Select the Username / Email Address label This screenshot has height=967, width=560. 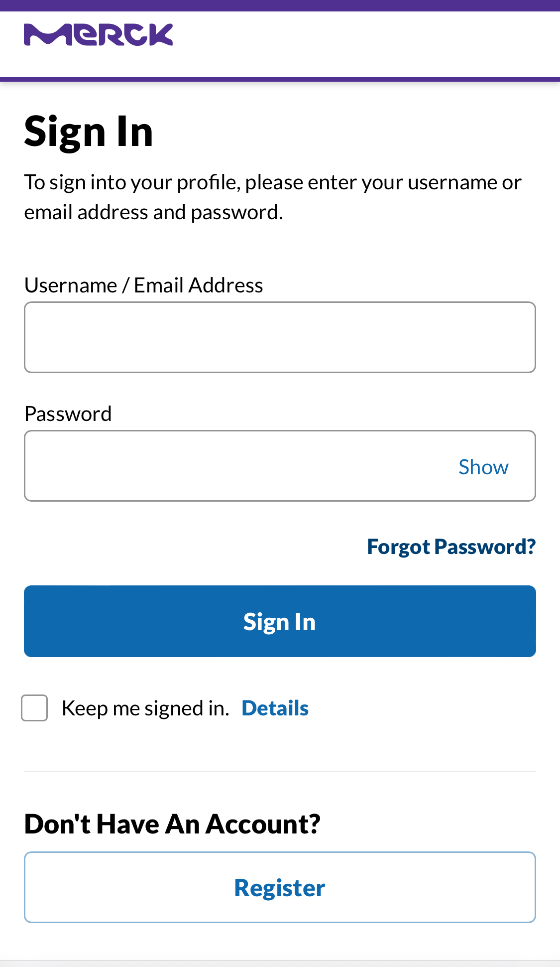[144, 284]
